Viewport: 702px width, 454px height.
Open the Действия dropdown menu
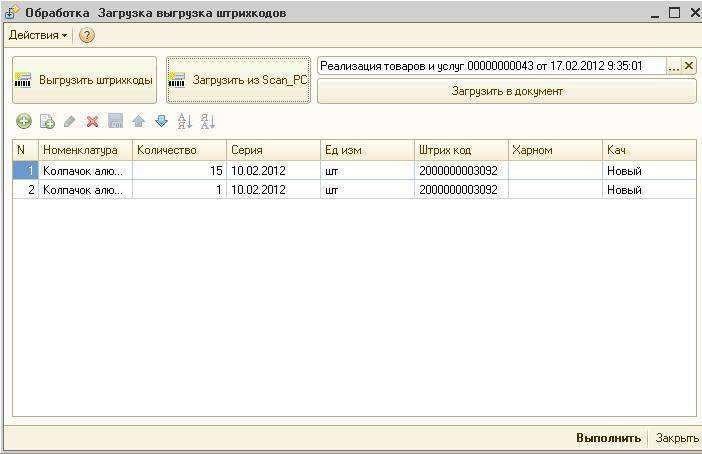tap(38, 35)
